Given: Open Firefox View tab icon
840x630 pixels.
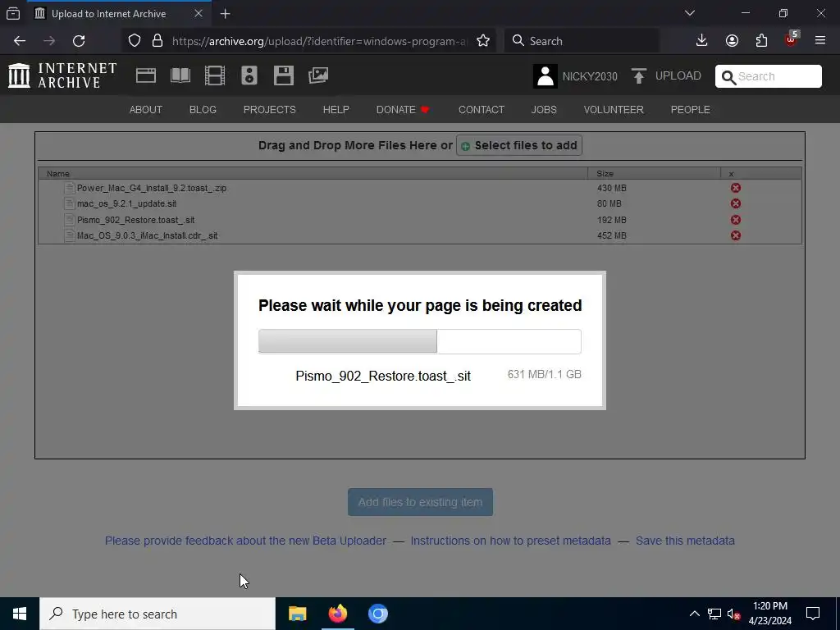Looking at the screenshot, I should point(13,13).
